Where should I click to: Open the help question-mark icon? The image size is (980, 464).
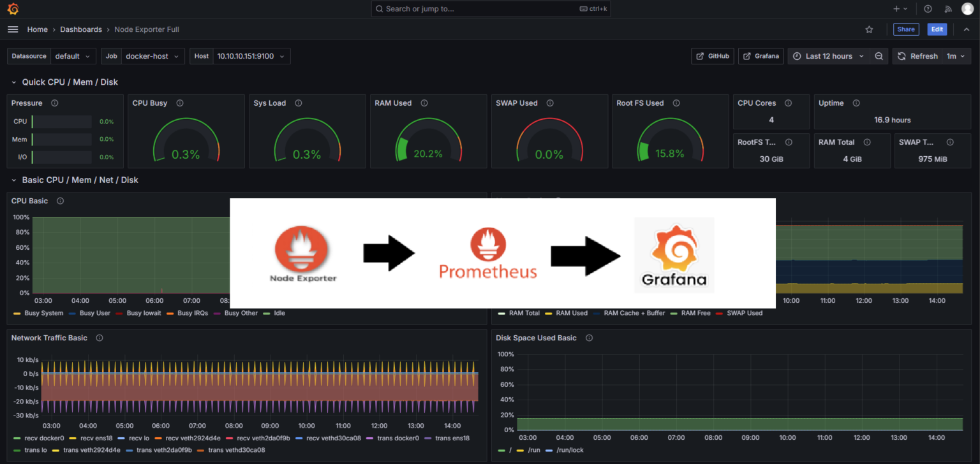(928, 8)
